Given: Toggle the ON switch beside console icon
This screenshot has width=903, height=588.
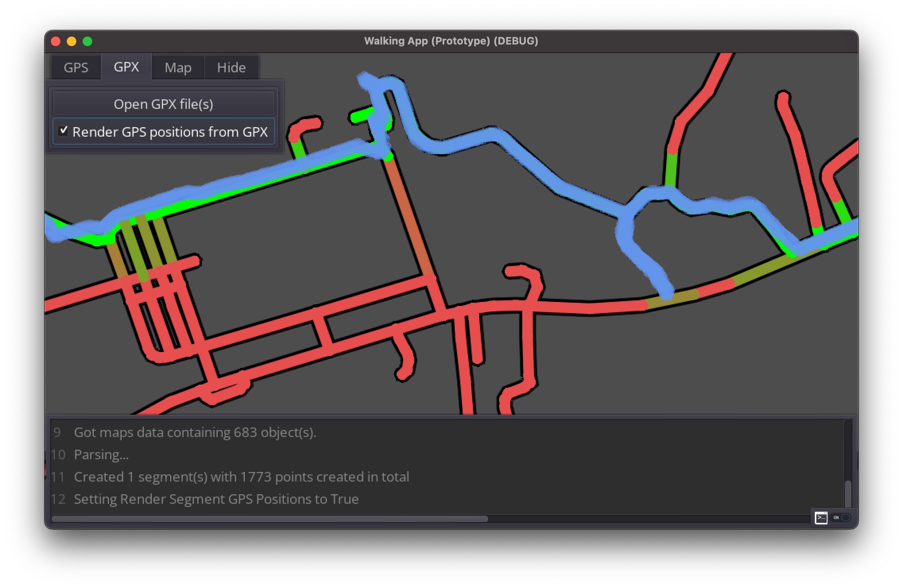Looking at the screenshot, I should click(841, 518).
